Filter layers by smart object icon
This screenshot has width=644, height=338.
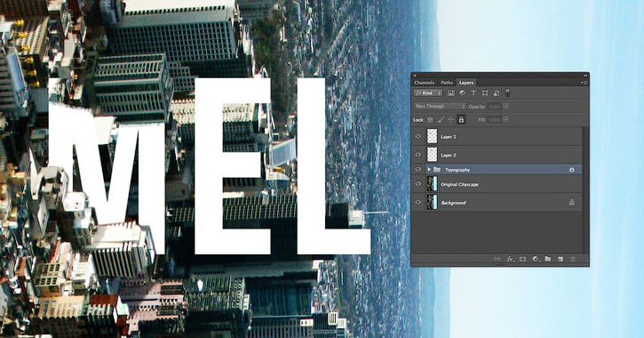497,93
